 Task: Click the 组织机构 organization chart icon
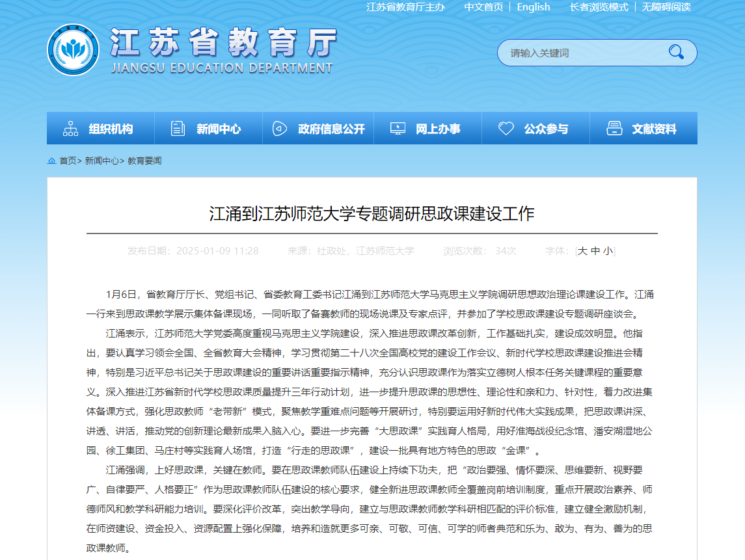coord(70,129)
